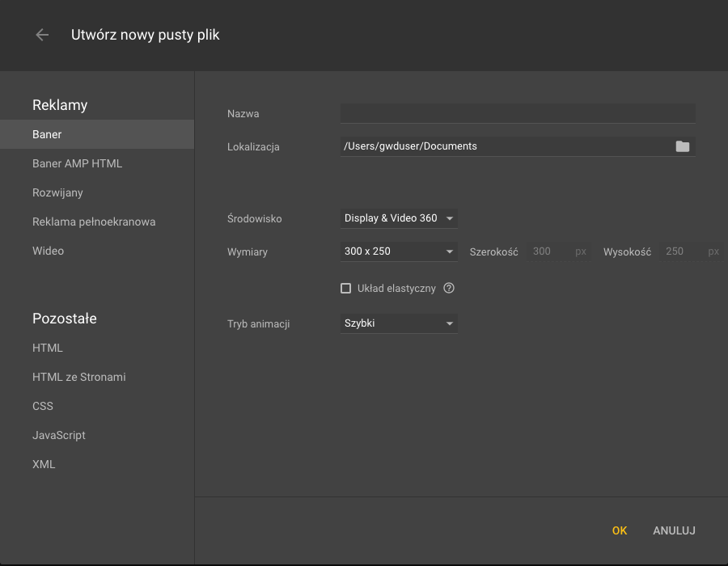Open the Środowisko dropdown
The image size is (728, 566).
click(399, 218)
